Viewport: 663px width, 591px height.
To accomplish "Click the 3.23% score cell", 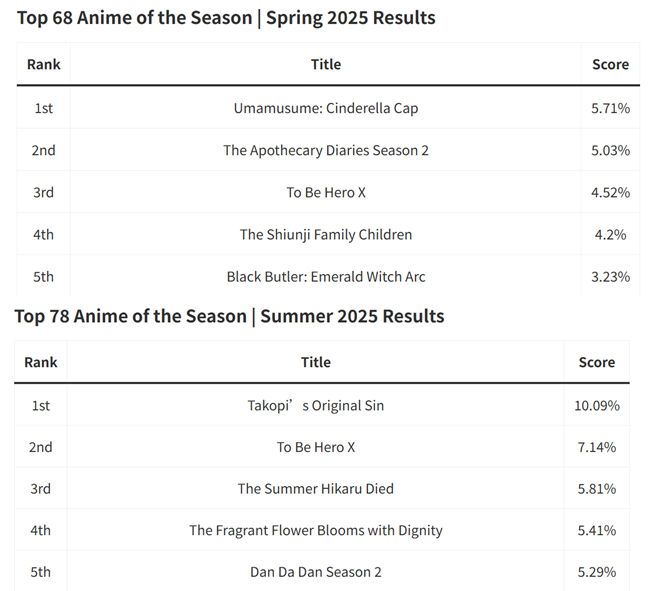I will pos(610,276).
